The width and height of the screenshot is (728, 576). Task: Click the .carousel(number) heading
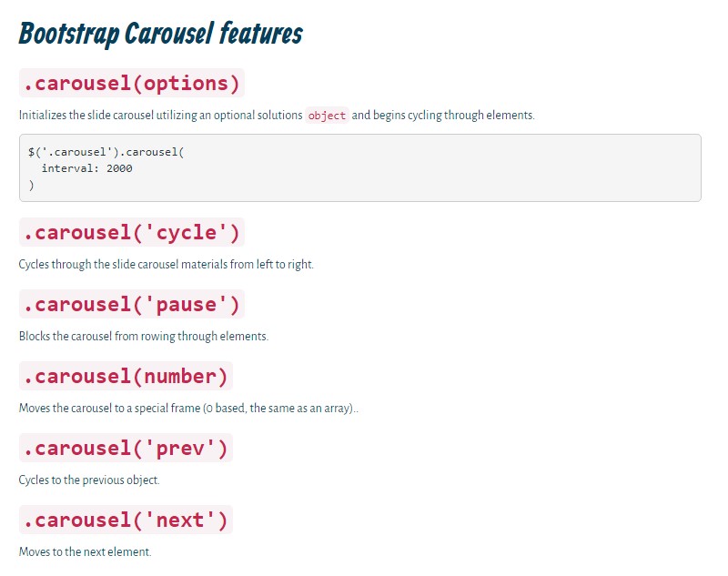click(126, 376)
